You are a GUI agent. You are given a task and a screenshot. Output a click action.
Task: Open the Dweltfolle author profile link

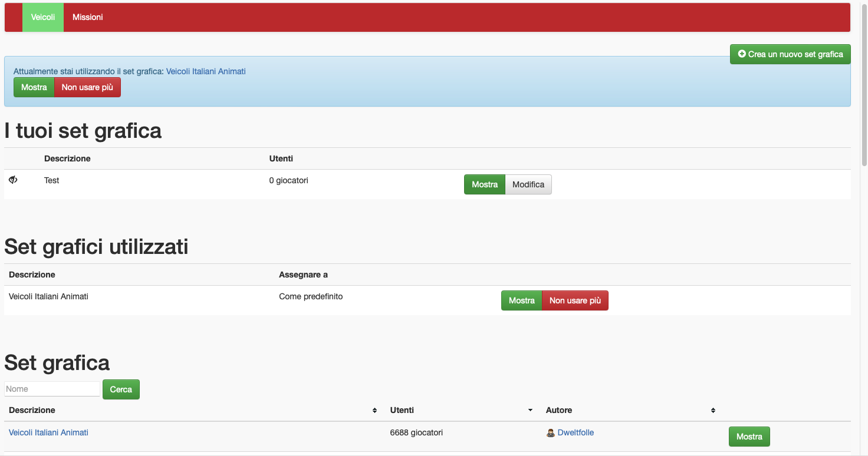click(576, 432)
